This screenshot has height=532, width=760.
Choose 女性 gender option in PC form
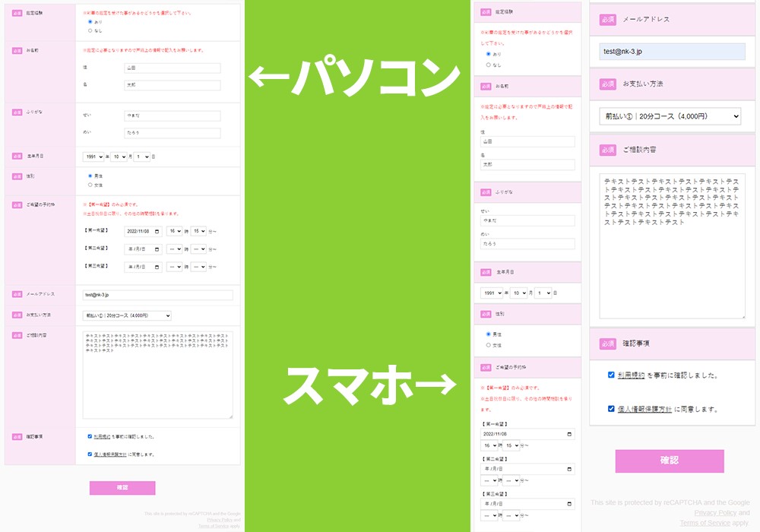(90, 185)
